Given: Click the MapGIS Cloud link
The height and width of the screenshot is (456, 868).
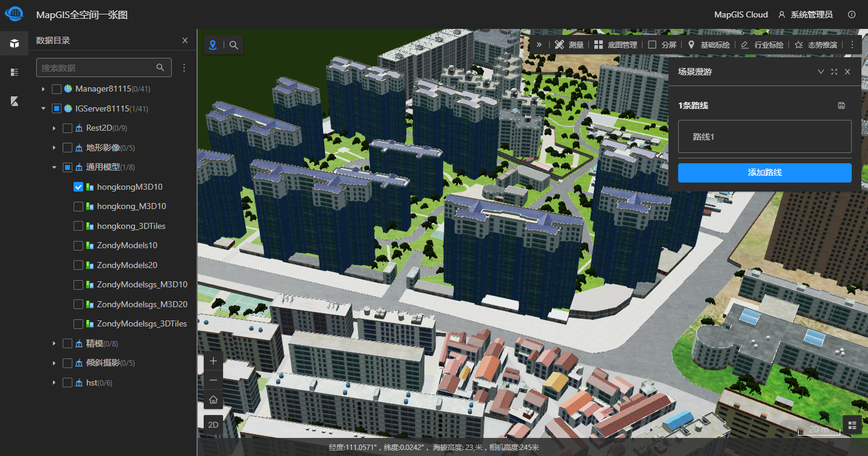Looking at the screenshot, I should pyautogui.click(x=741, y=14).
